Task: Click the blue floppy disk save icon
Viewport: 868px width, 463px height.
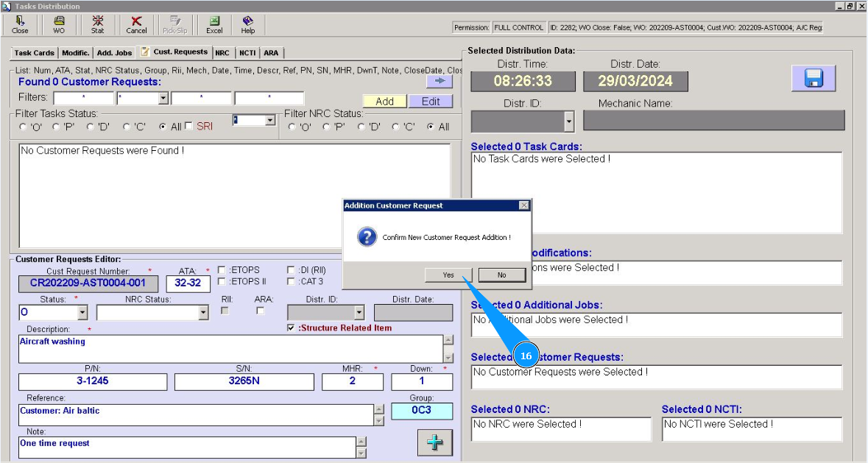Action: pos(814,78)
